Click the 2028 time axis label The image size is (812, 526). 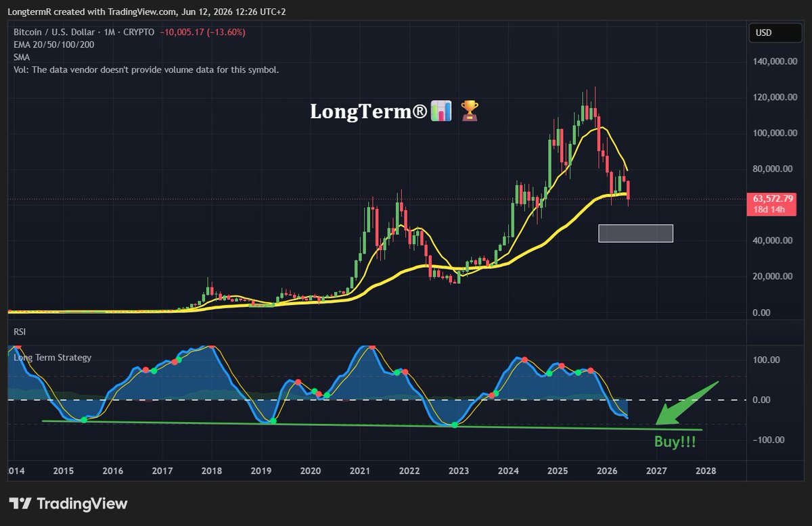706,471
